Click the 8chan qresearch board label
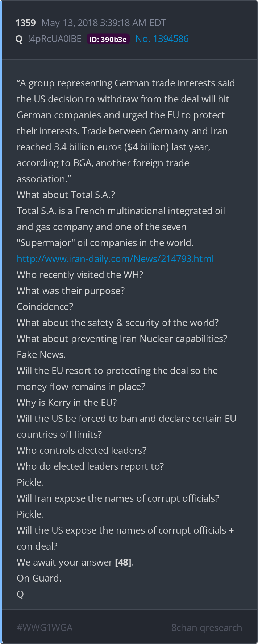The image size is (258, 644). (x=207, y=628)
